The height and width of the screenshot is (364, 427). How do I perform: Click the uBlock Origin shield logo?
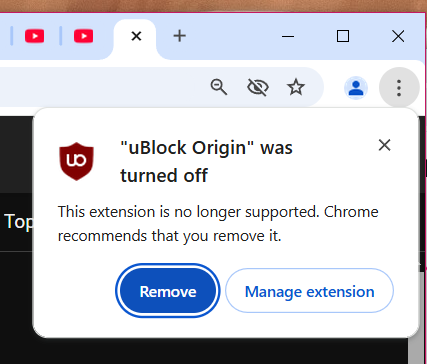(76, 161)
